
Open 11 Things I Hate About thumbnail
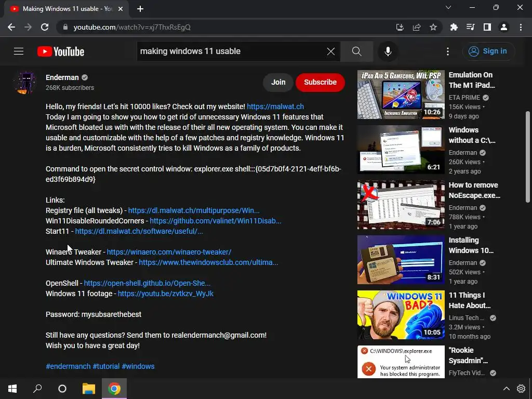coord(401,315)
